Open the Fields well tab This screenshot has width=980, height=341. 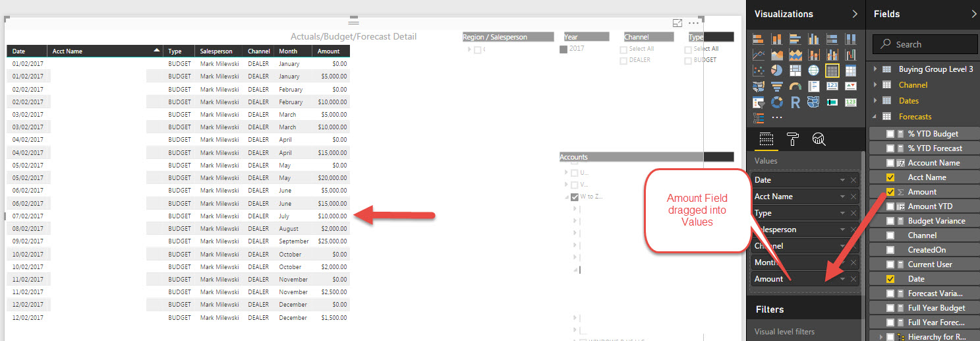point(766,139)
